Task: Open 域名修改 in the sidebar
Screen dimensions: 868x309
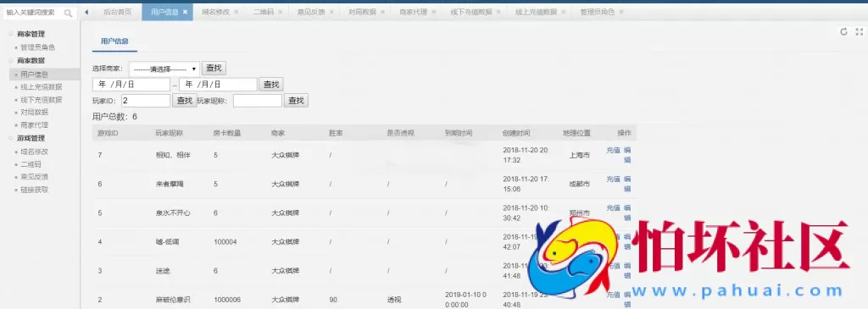Action: [34, 152]
